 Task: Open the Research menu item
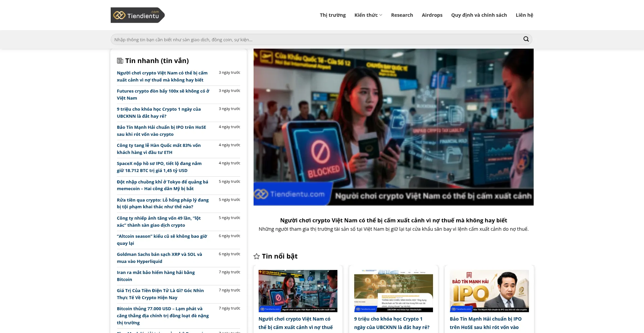tap(402, 15)
